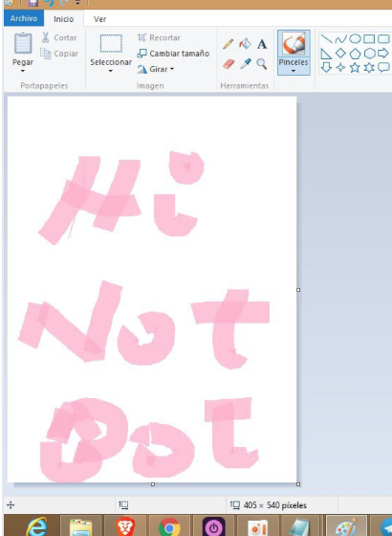Screen dimensions: 392x536
Task: Choose the Line shape
Action: 326,38
